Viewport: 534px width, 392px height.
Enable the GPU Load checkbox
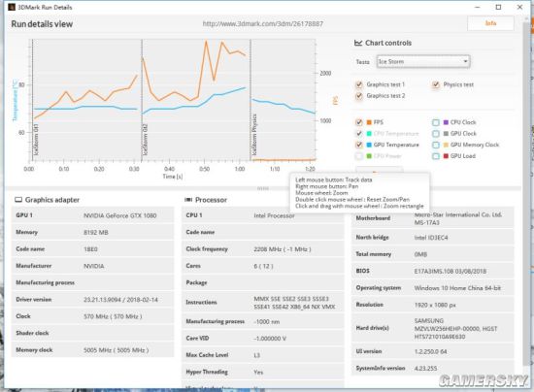point(436,156)
